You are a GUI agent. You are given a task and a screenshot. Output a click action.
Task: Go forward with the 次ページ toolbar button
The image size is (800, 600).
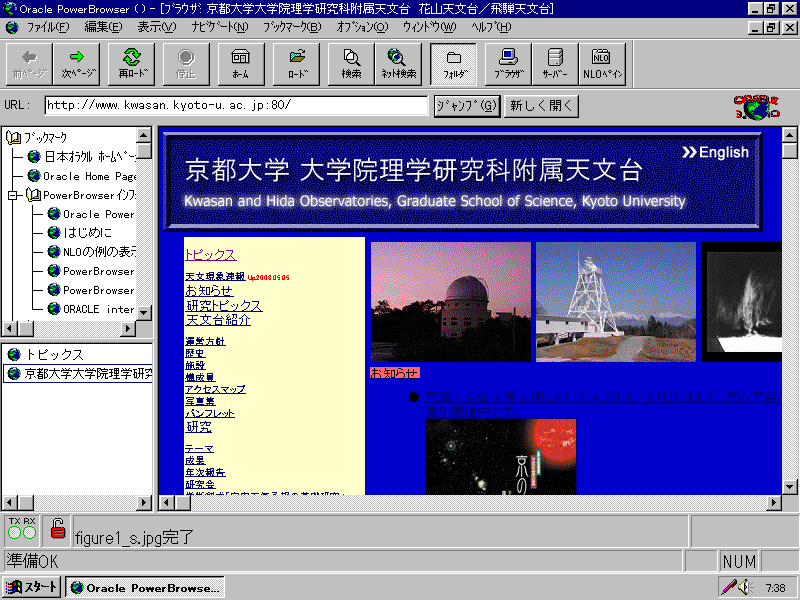click(77, 64)
